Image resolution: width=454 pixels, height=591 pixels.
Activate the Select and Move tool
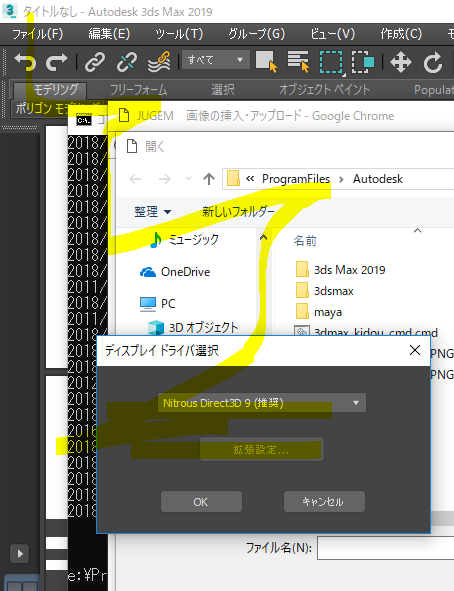tap(400, 62)
